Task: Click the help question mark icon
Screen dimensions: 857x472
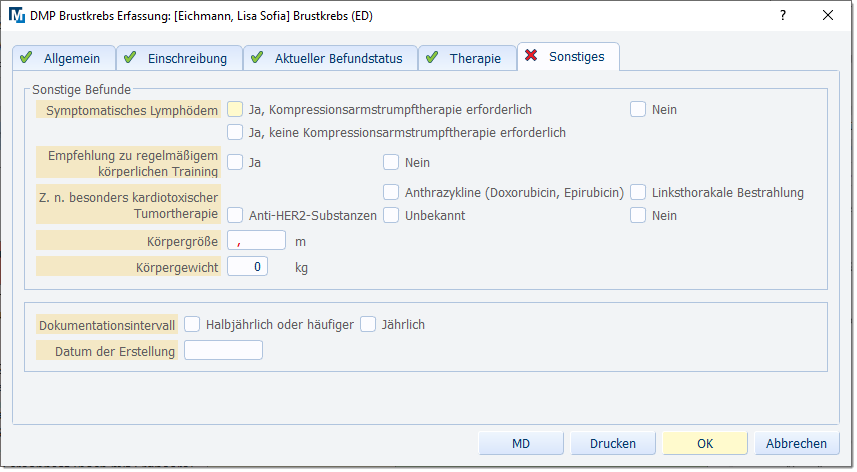Action: [x=783, y=15]
